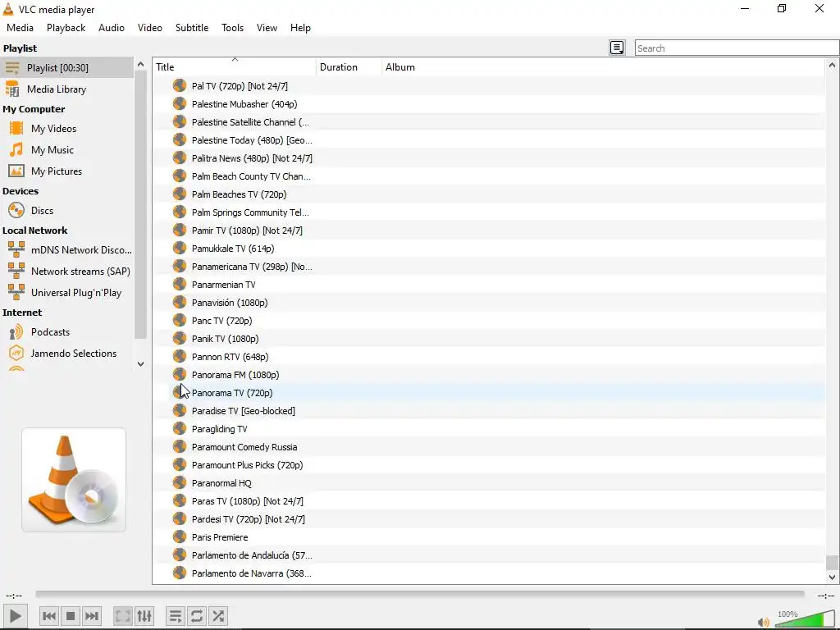Open My Music folder
Viewport: 840px width, 630px height.
pyautogui.click(x=67, y=150)
